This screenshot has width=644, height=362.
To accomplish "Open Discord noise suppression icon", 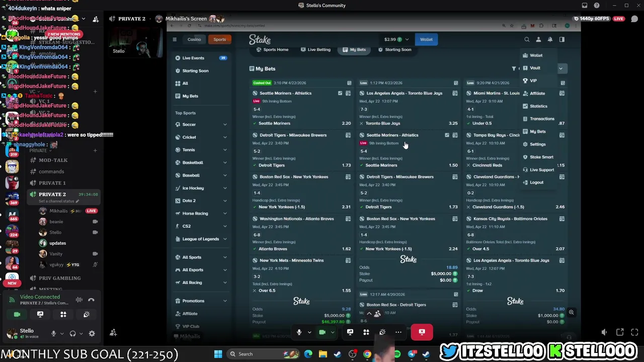I will [79, 300].
